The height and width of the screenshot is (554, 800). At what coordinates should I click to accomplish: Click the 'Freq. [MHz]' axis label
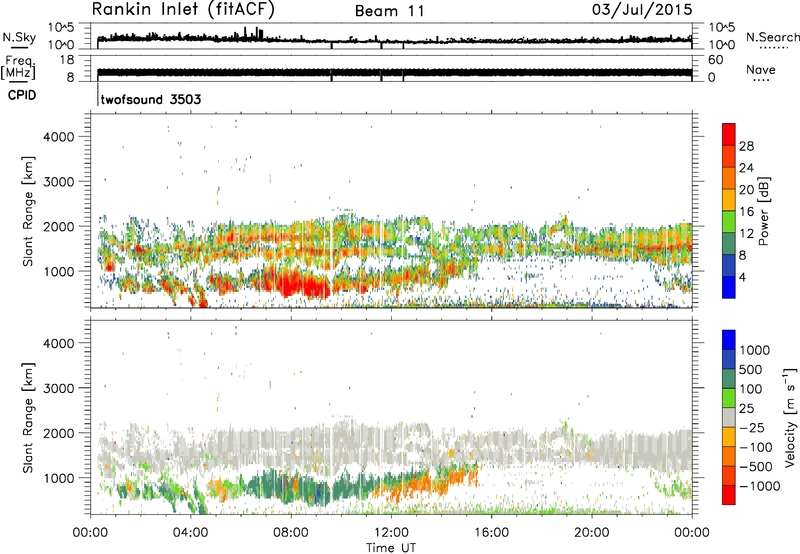[x=18, y=67]
